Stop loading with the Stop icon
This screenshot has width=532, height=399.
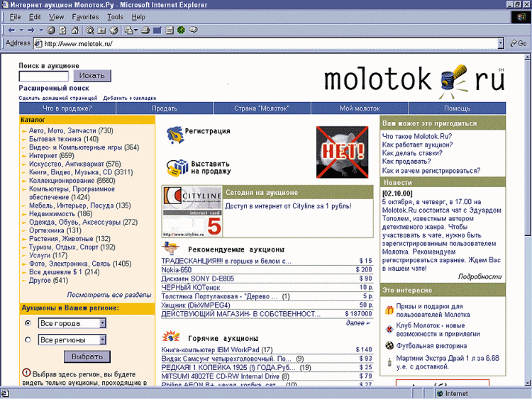[x=51, y=30]
